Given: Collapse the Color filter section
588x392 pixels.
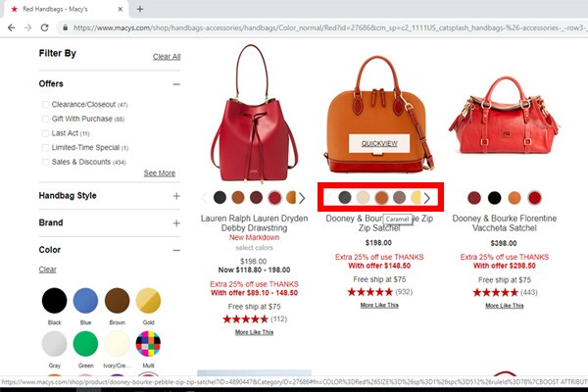Looking at the screenshot, I should [176, 250].
